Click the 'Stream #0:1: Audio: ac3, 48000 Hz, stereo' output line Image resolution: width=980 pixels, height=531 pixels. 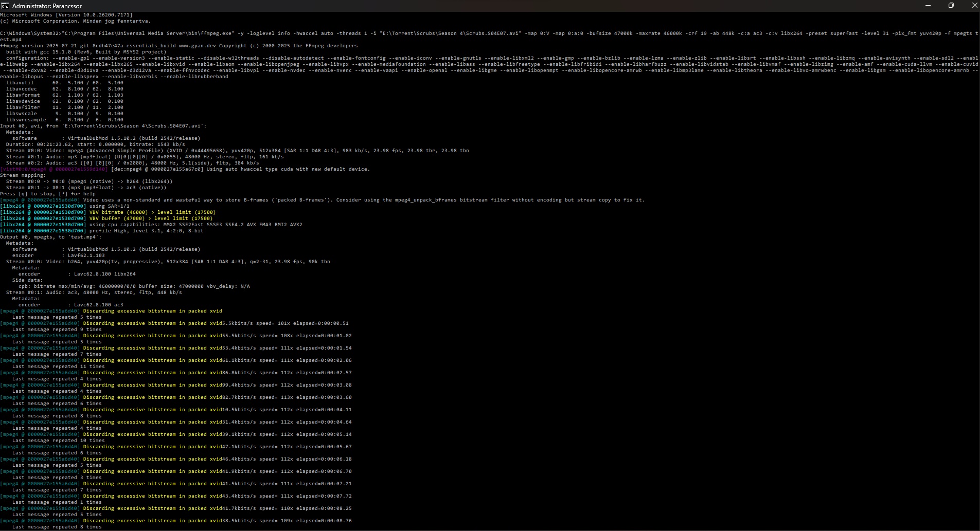tap(94, 292)
